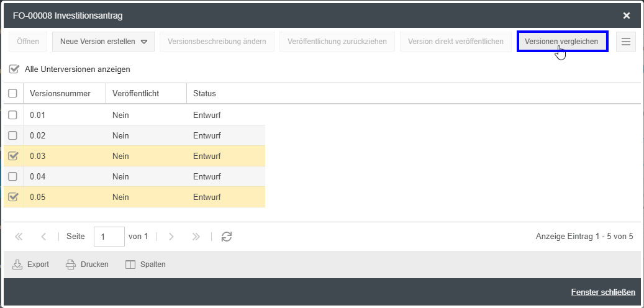Click the Seite number input field

click(x=109, y=237)
